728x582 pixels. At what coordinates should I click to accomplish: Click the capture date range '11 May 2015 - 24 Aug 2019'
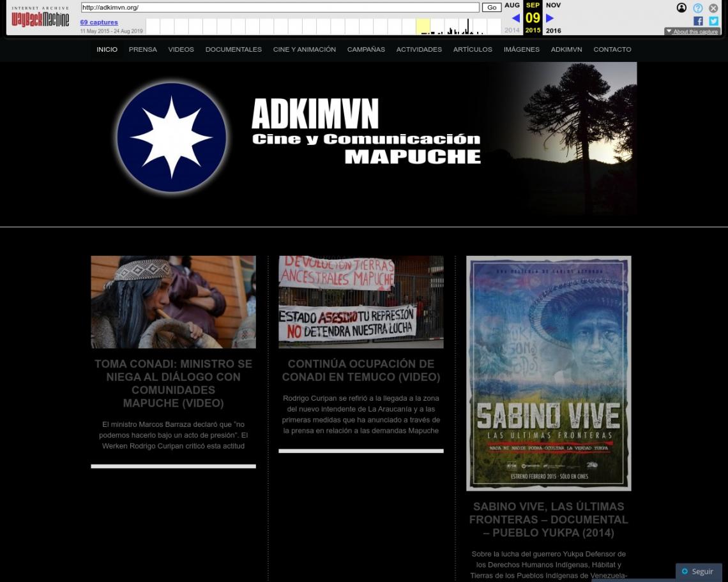(x=111, y=31)
